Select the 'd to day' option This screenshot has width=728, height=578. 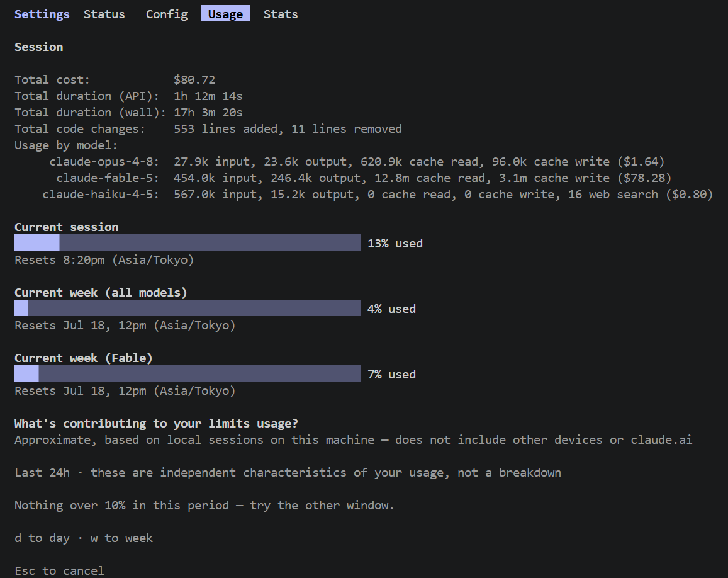(42, 538)
